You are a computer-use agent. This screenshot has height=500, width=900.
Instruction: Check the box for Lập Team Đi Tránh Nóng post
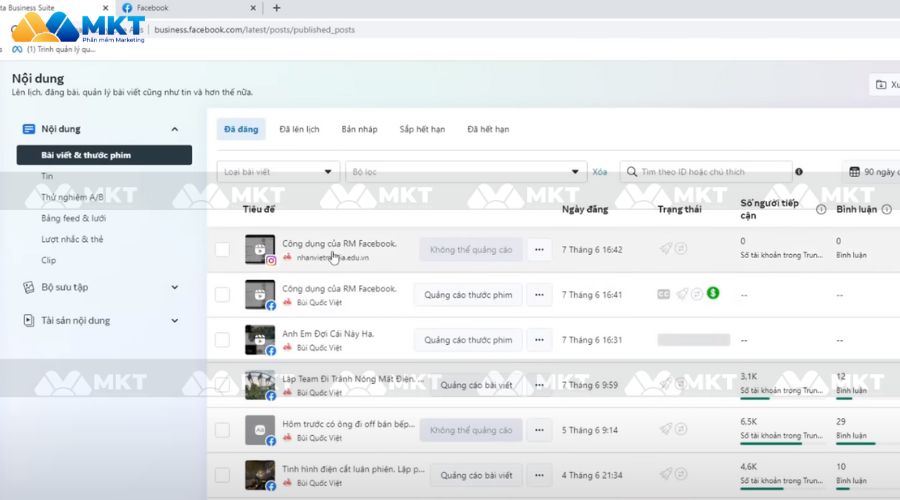pyautogui.click(x=222, y=385)
